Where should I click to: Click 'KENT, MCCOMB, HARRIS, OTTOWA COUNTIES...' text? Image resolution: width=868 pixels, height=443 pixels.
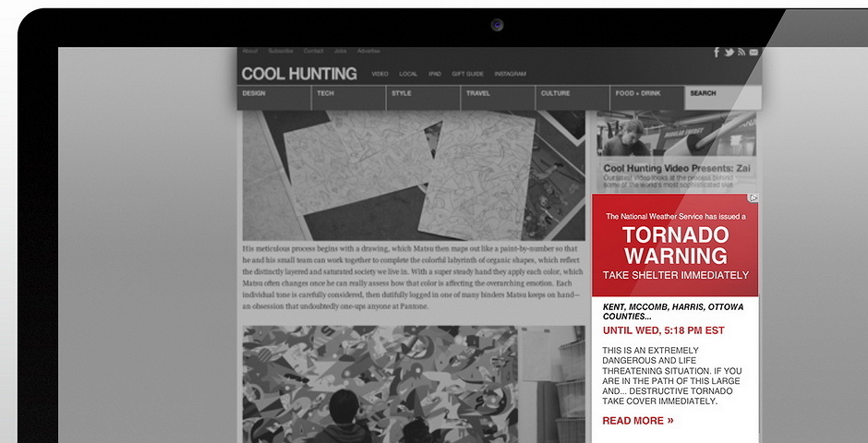672,311
